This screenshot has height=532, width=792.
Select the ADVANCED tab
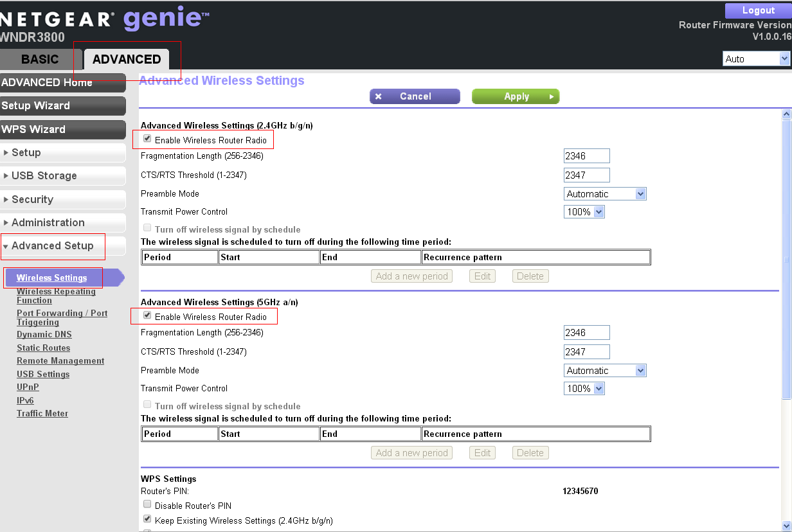[127, 59]
